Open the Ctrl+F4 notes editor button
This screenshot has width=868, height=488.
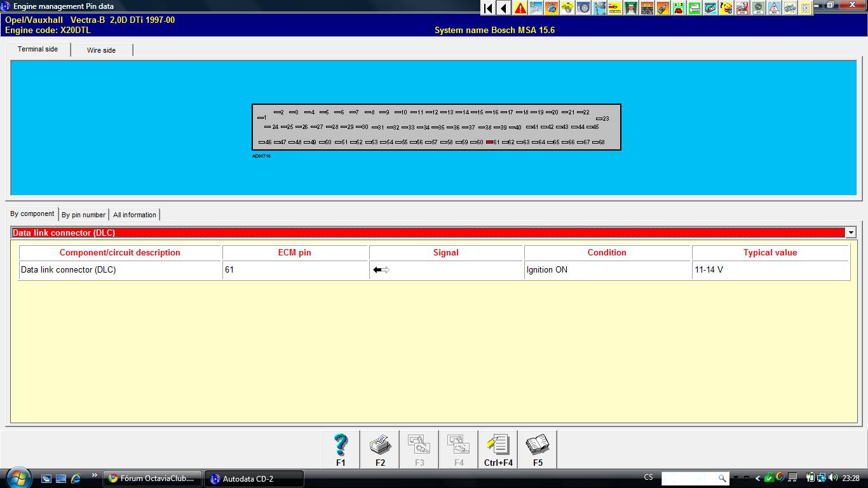tap(498, 449)
